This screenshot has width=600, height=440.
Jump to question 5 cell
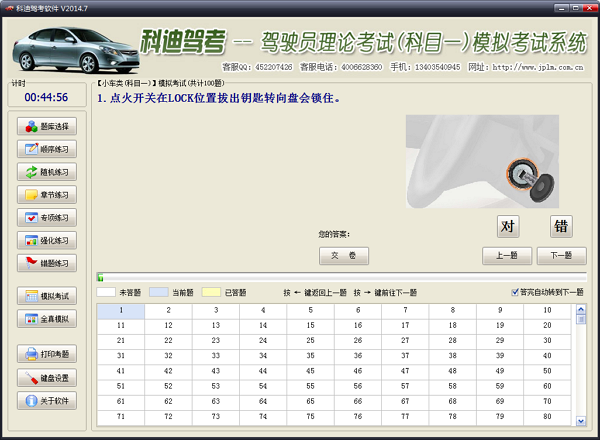pyautogui.click(x=310, y=311)
